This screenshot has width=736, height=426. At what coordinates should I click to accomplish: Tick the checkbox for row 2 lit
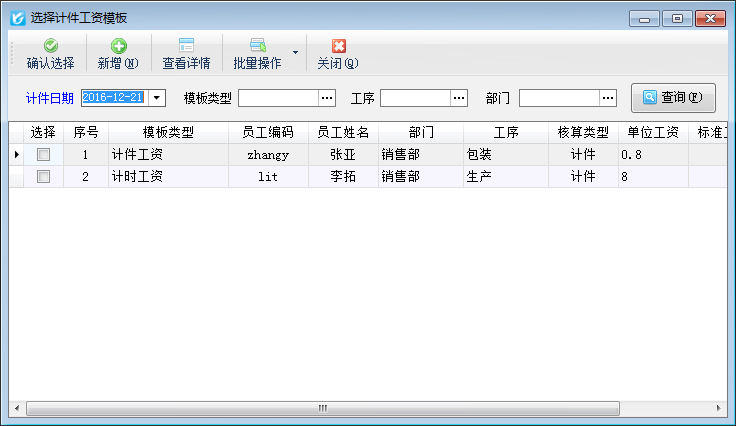tap(43, 177)
